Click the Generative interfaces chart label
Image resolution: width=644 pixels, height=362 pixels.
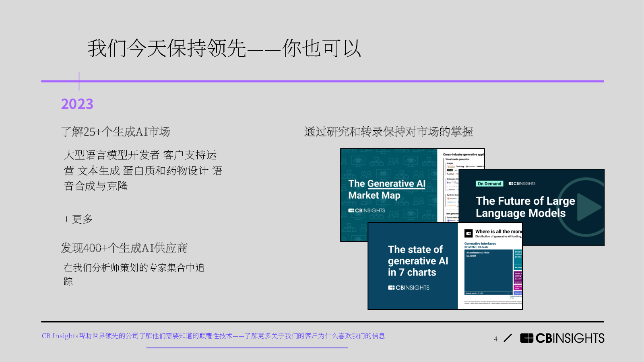(x=480, y=243)
